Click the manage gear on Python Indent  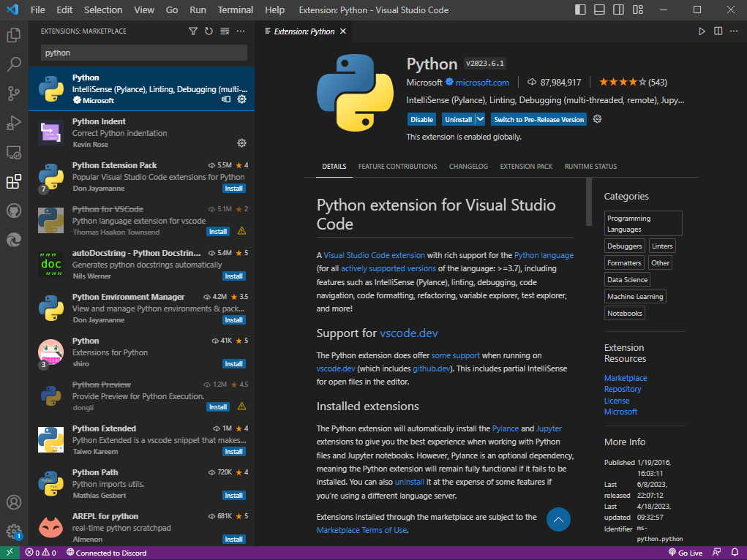coord(241,143)
